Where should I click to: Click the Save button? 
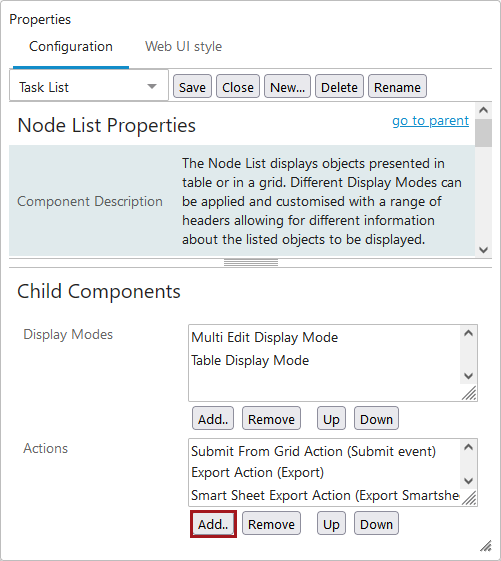coord(192,86)
